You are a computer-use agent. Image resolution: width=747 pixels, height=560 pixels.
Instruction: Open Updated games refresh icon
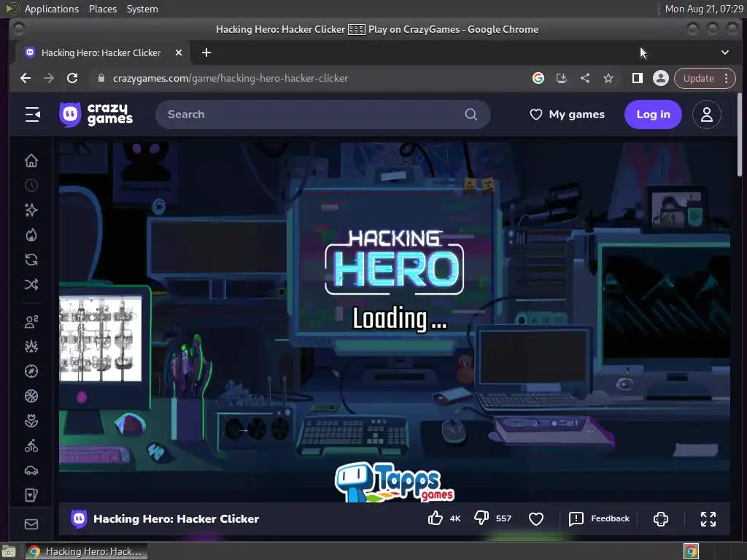coord(31,260)
